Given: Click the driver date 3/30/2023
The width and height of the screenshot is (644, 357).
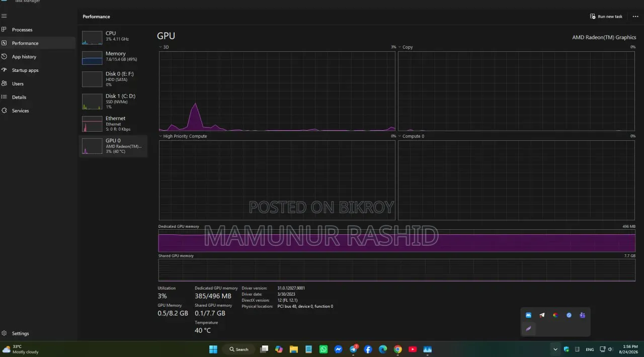Looking at the screenshot, I should [286, 294].
